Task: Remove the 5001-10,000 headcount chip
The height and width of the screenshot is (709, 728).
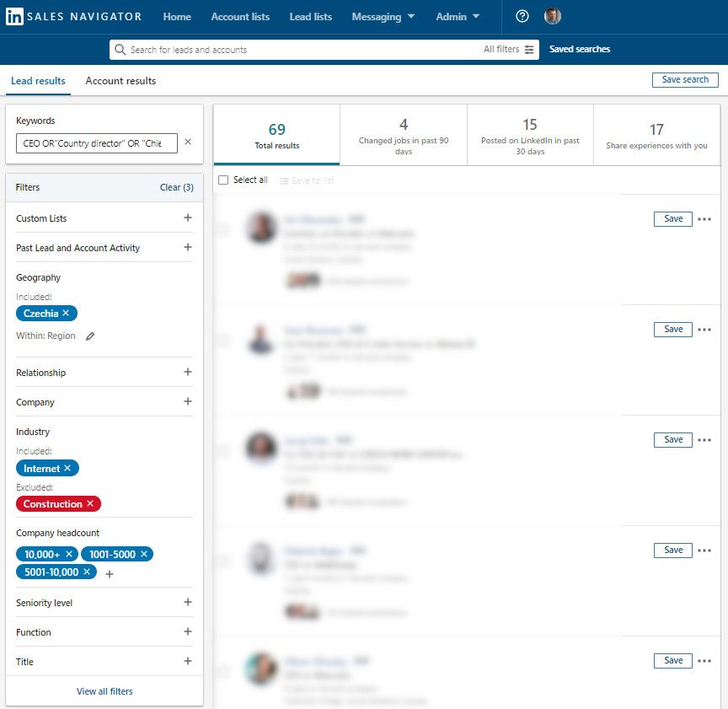Action: [87, 572]
